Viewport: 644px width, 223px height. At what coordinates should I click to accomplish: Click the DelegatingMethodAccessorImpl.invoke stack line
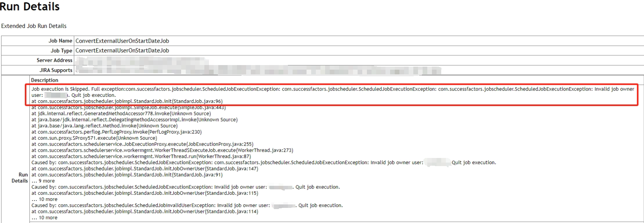point(134,120)
